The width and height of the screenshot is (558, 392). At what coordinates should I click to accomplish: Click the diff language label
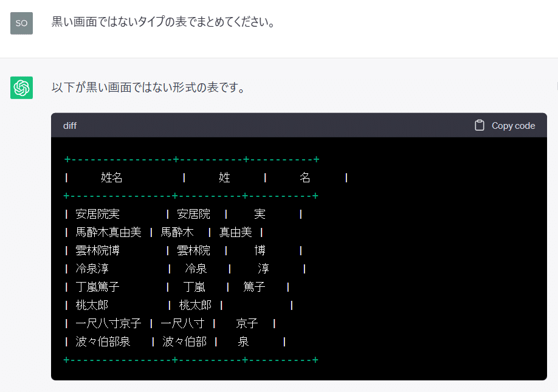point(70,126)
